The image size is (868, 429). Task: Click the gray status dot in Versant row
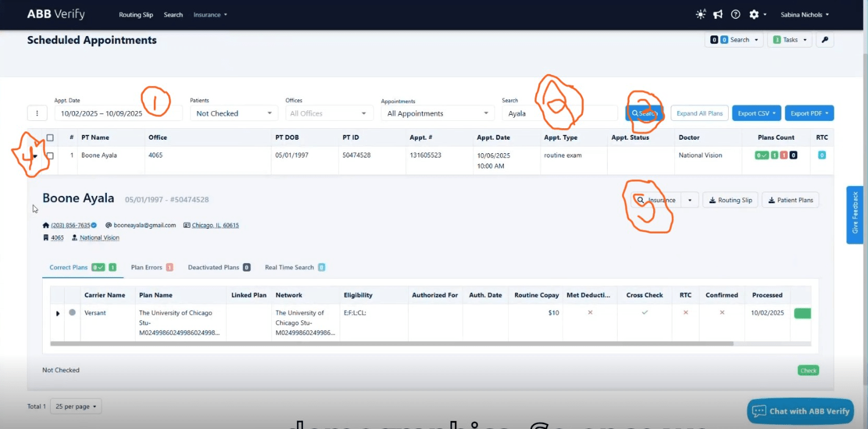click(72, 312)
